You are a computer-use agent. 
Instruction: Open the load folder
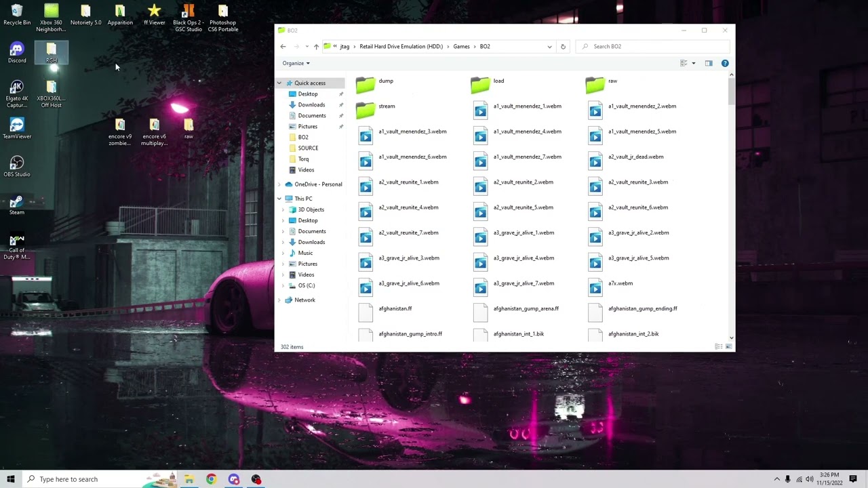coord(488,84)
